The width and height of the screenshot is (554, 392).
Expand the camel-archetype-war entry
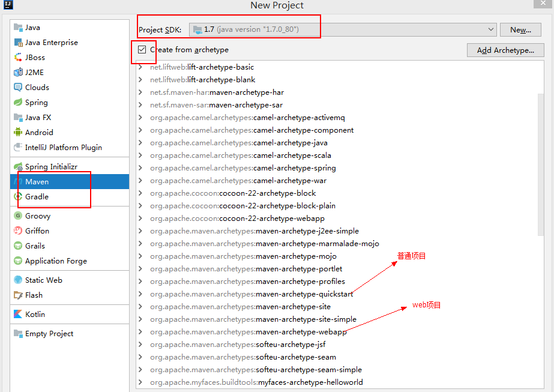(x=140, y=181)
